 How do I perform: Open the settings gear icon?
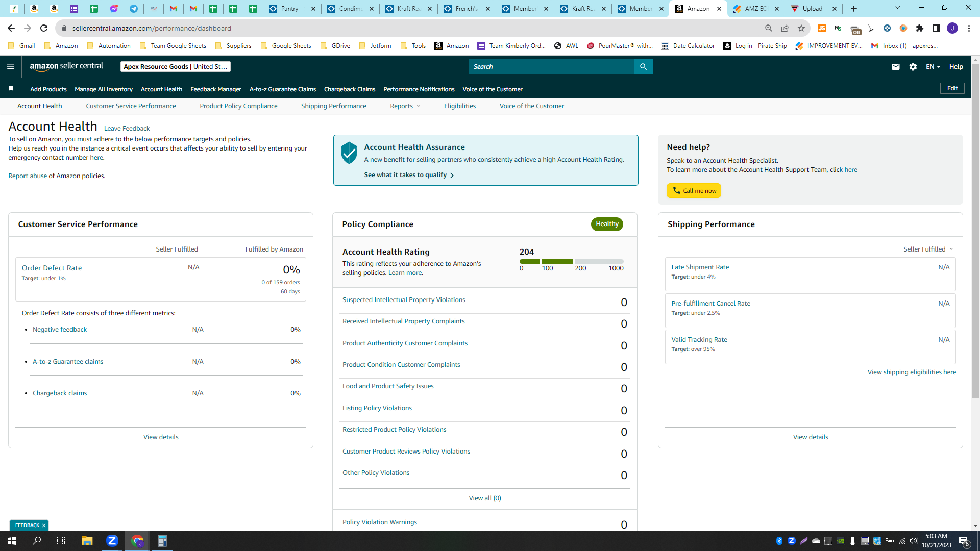pos(913,67)
